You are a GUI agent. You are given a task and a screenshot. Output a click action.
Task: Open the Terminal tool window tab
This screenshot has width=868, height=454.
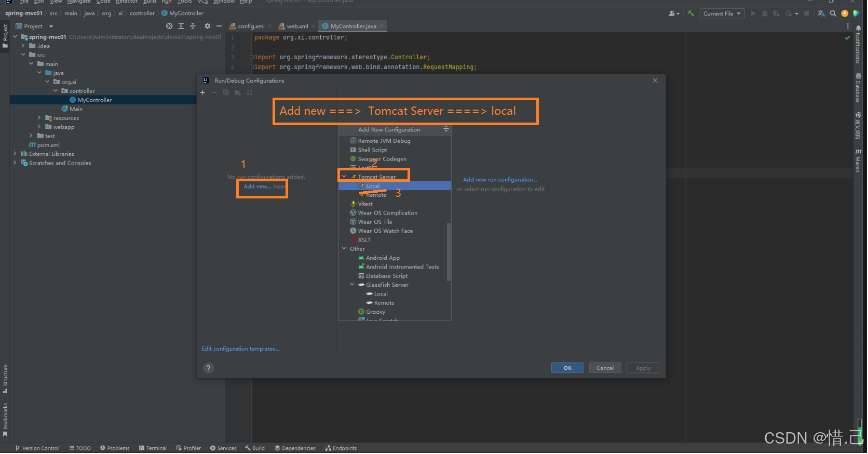(x=153, y=448)
